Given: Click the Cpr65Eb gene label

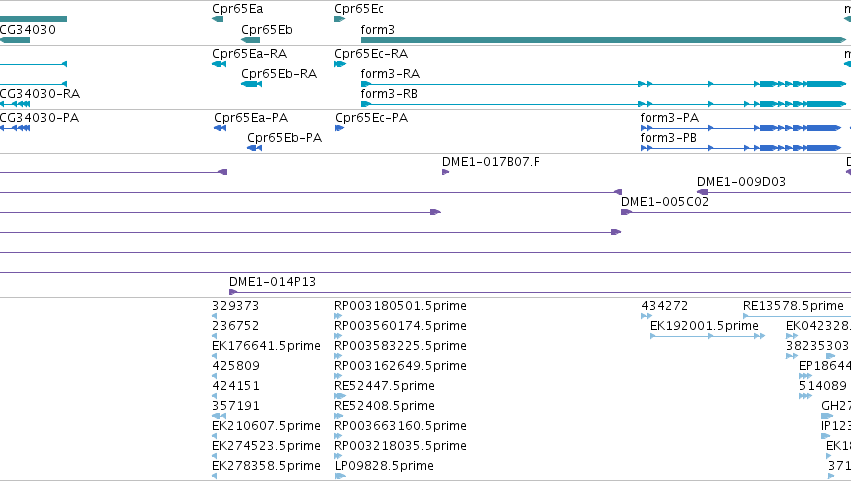Looking at the screenshot, I should point(266,30).
